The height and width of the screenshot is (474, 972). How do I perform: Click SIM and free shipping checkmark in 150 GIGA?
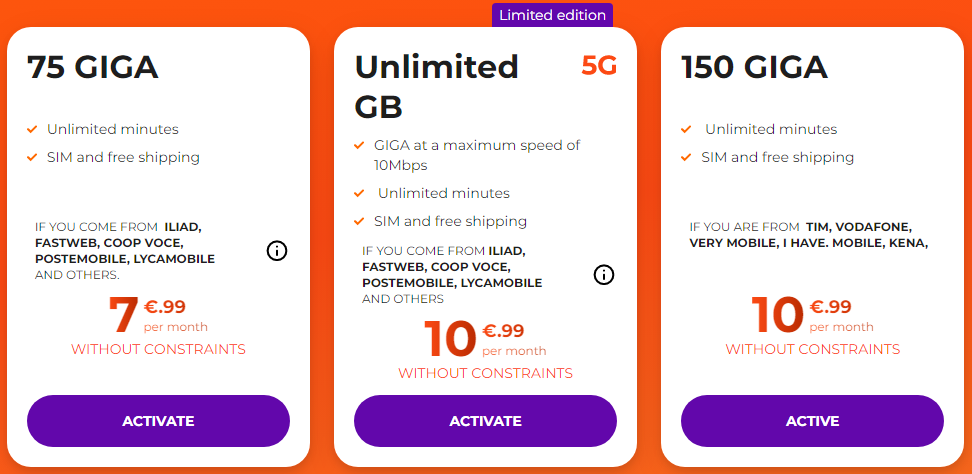(x=687, y=158)
